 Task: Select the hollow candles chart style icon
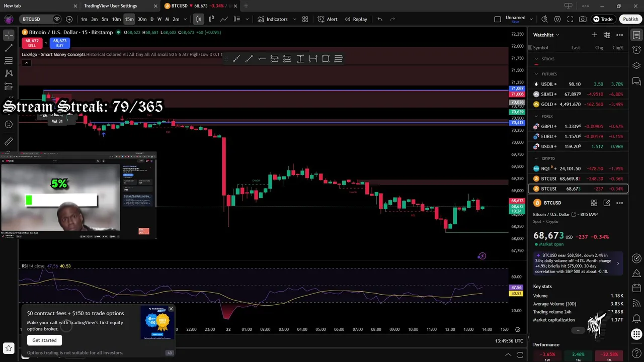click(x=211, y=19)
